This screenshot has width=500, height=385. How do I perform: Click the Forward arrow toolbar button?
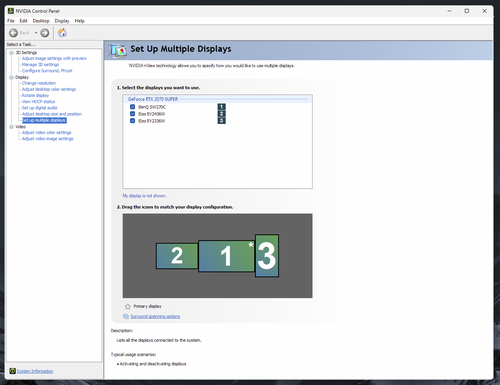pyautogui.click(x=45, y=33)
